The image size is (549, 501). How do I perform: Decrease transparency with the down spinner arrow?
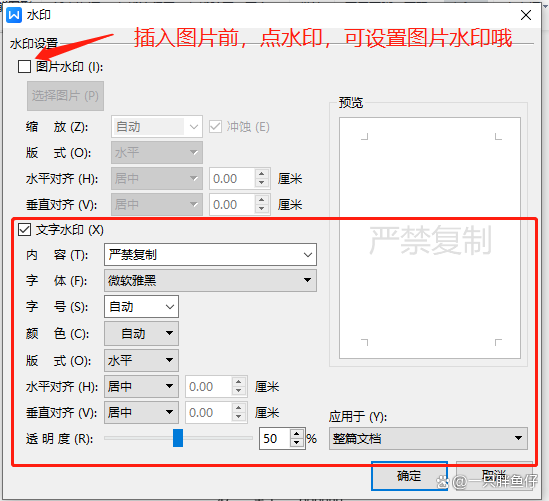coord(297,443)
